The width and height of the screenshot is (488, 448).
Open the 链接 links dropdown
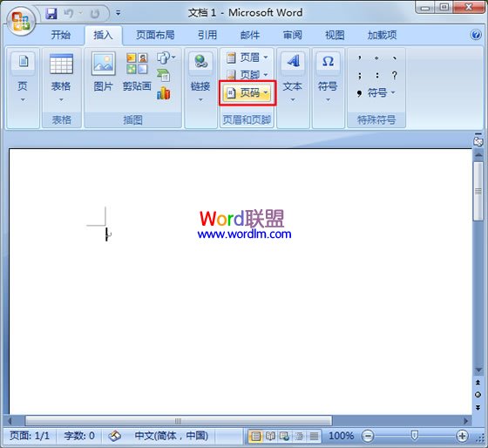point(200,78)
